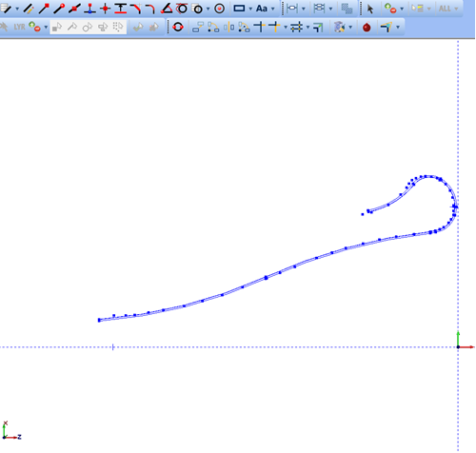The height and width of the screenshot is (453, 476).
Task: Pick the line with round endpoint tool
Action: pos(59,9)
